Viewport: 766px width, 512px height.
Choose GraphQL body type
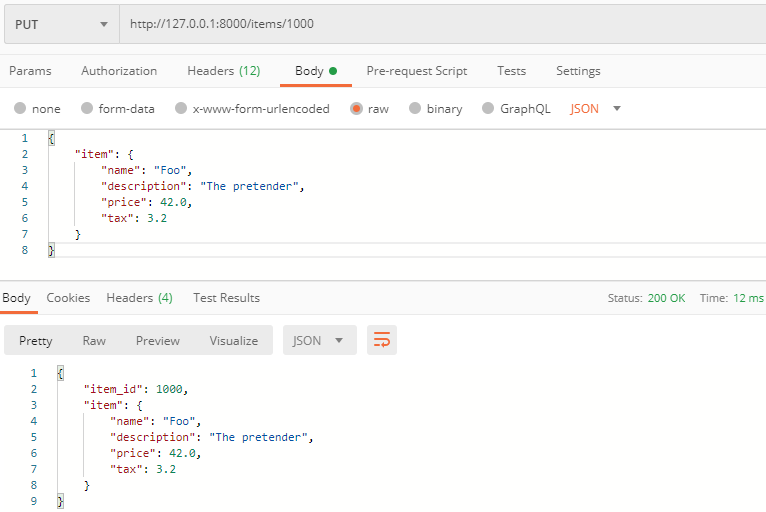[x=489, y=109]
